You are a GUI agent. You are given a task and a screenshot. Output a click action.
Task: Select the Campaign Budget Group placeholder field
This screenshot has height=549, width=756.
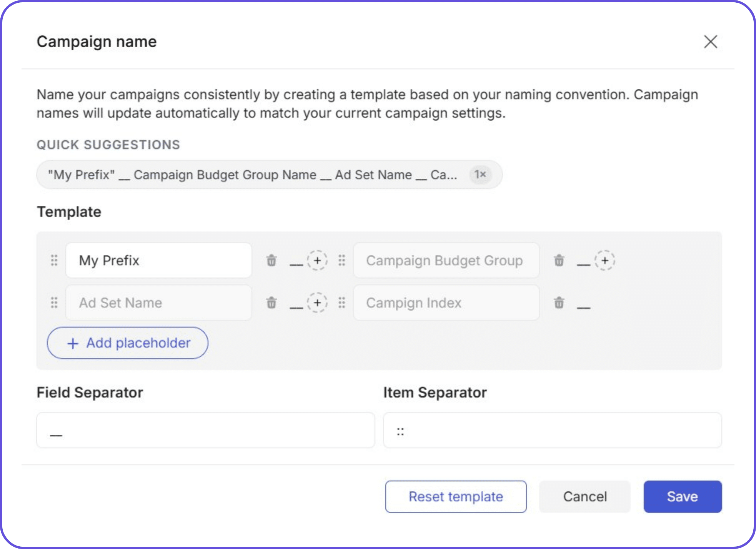pos(446,260)
